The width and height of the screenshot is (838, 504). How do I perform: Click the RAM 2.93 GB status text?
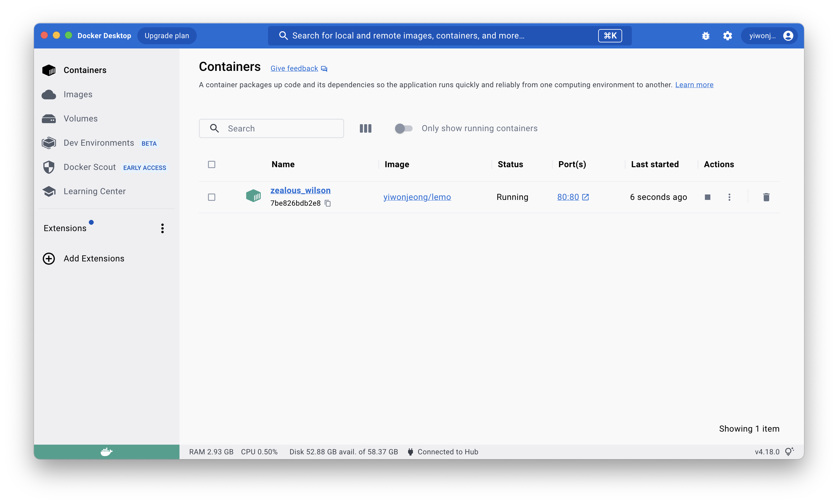click(x=211, y=452)
